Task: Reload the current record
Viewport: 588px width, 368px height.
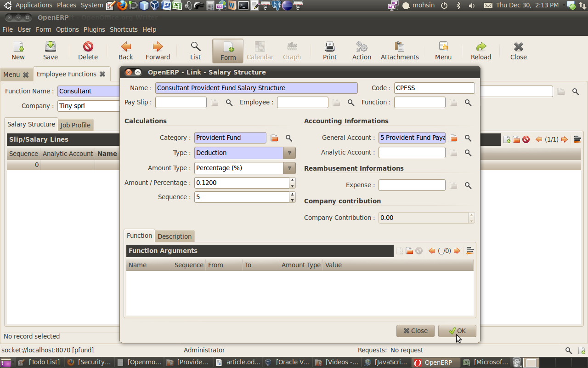Action: (481, 51)
